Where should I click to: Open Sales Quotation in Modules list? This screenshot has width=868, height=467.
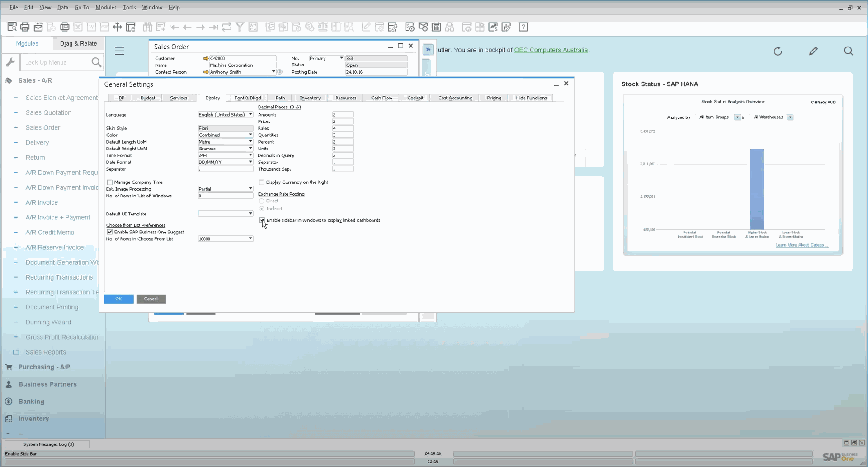(48, 112)
